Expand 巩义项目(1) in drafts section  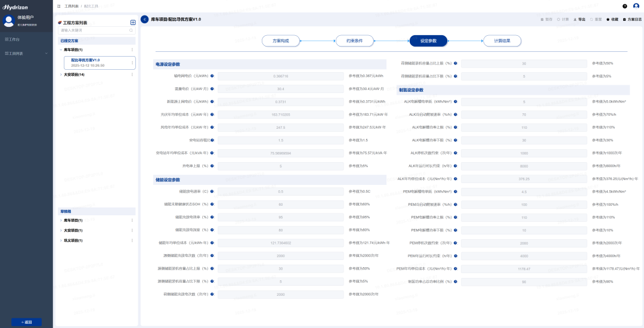tap(61, 240)
